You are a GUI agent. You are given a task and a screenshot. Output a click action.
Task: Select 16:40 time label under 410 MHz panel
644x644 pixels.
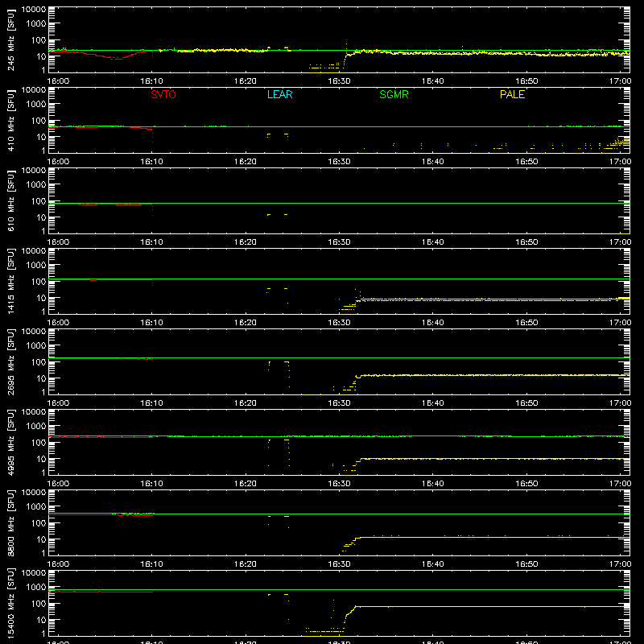click(x=433, y=162)
